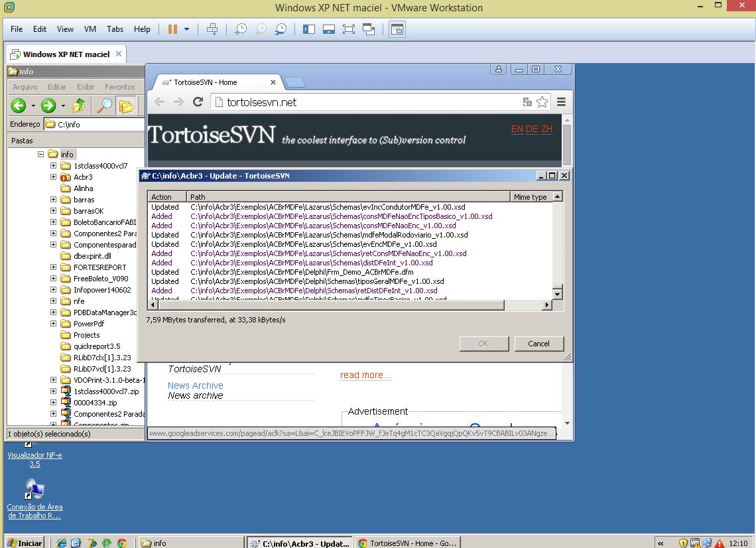Image resolution: width=756 pixels, height=548 pixels.
Task: Click the console view icon in the VMware toolbar
Action: tap(397, 29)
